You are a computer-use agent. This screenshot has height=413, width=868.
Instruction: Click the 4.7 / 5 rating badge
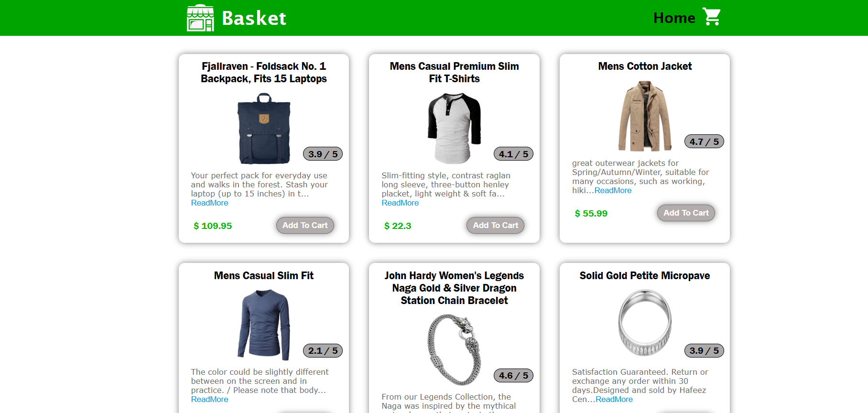click(704, 141)
